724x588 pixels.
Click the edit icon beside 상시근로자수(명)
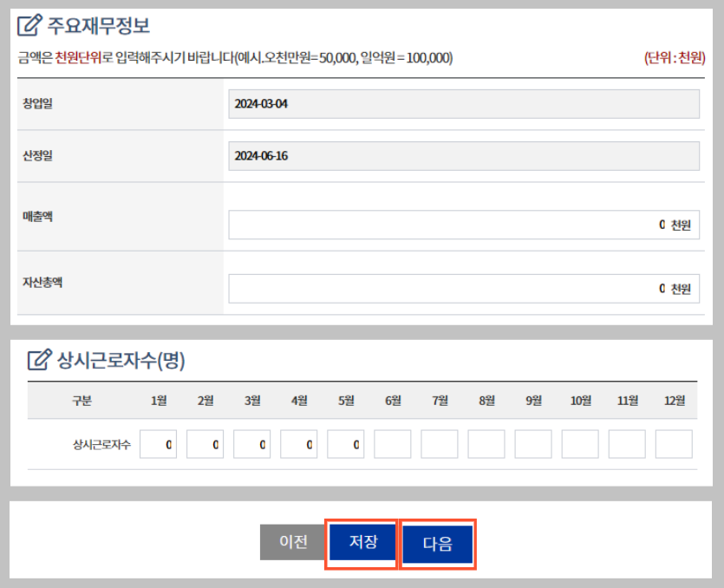40,360
